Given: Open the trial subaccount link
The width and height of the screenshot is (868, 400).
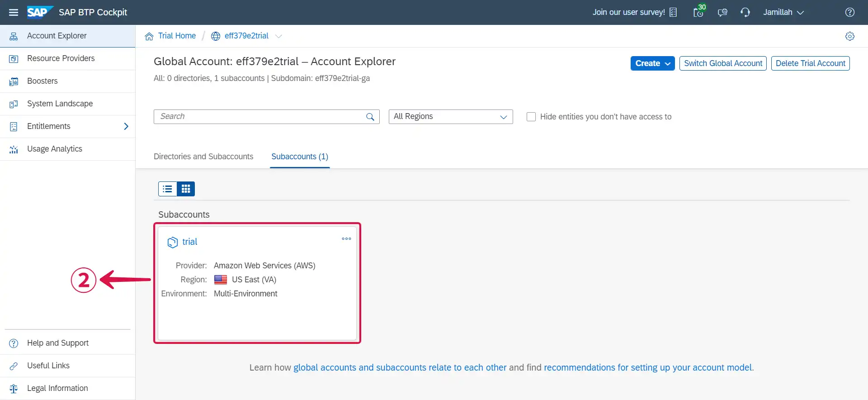Looking at the screenshot, I should coord(190,242).
